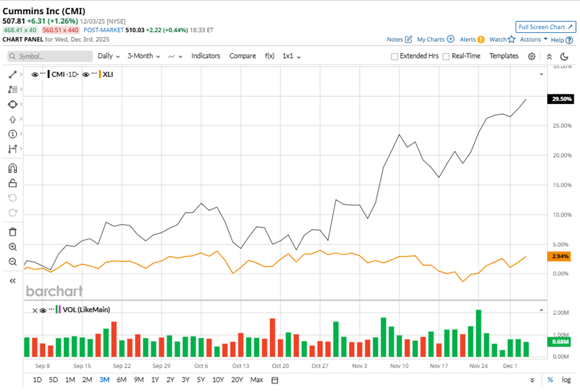
Task: Choose the shapes annotation tool
Action: click(x=13, y=104)
